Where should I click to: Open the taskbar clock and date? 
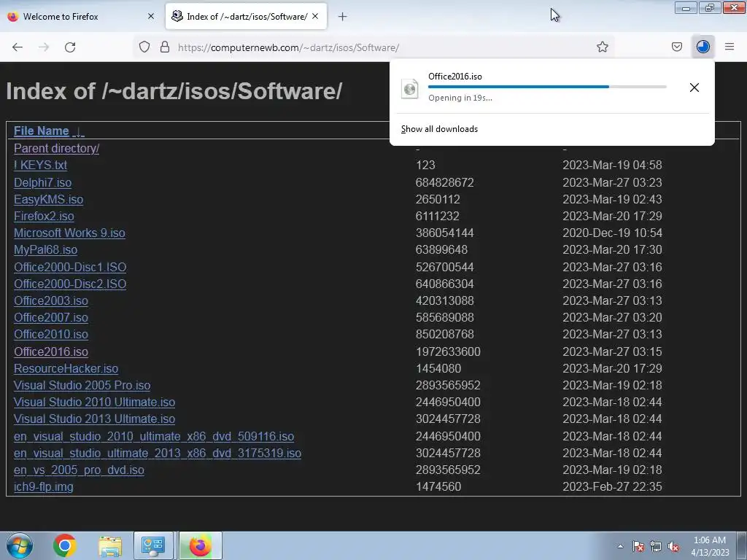pos(710,546)
